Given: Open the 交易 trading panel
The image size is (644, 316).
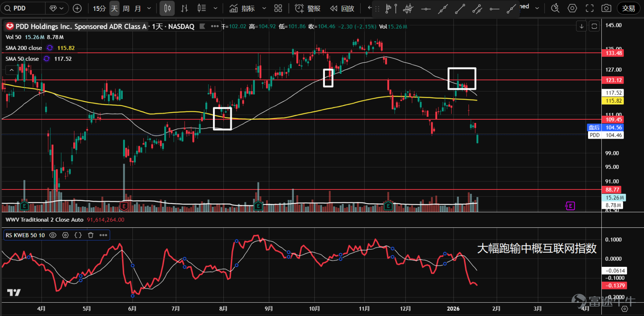Looking at the screenshot, I should point(628,8).
